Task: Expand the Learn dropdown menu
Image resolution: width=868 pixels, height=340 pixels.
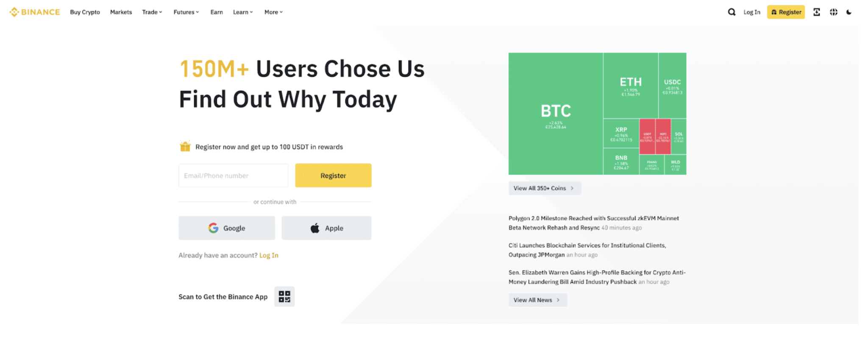Action: pyautogui.click(x=243, y=12)
